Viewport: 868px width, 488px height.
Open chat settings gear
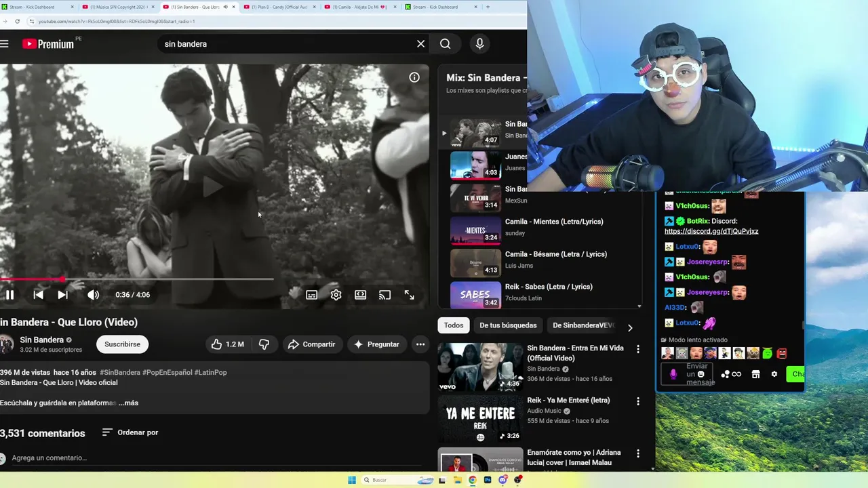coord(774,374)
